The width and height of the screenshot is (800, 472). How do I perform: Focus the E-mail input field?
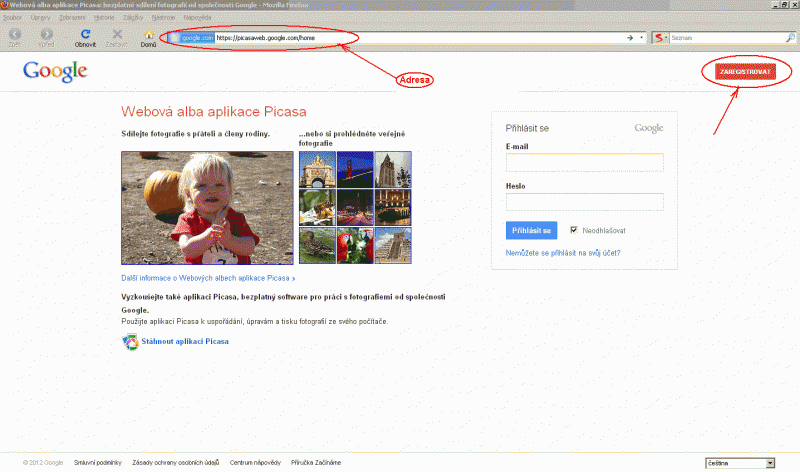[585, 162]
